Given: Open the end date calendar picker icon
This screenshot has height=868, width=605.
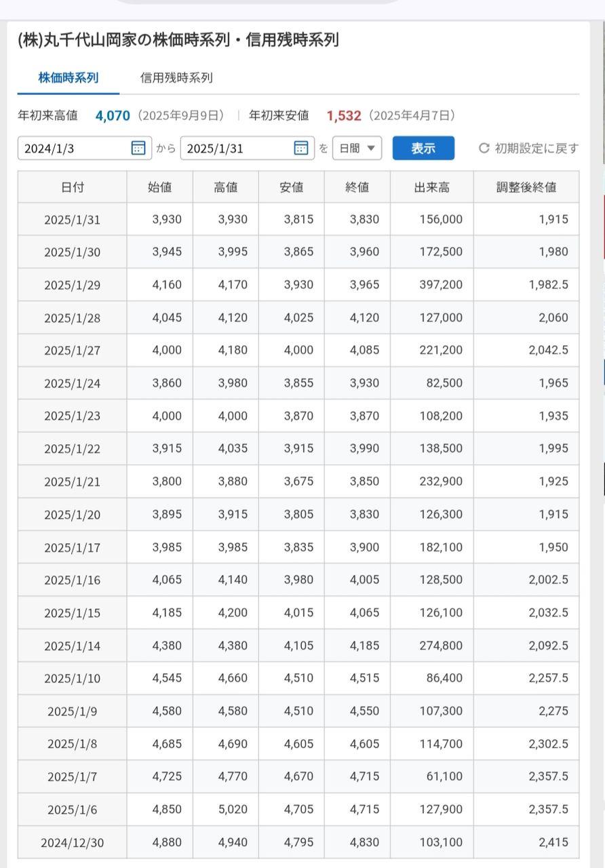Looking at the screenshot, I should click(x=301, y=149).
